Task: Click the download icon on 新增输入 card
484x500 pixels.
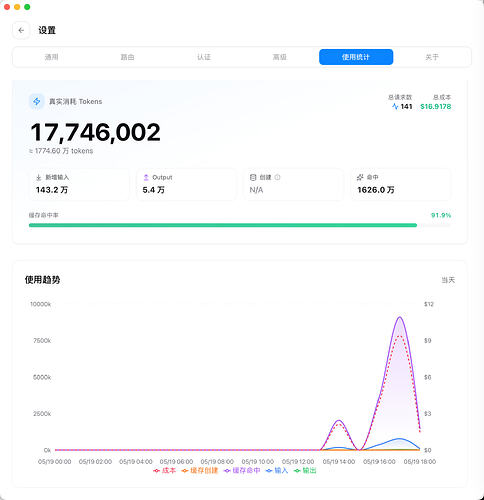Action: (x=39, y=177)
